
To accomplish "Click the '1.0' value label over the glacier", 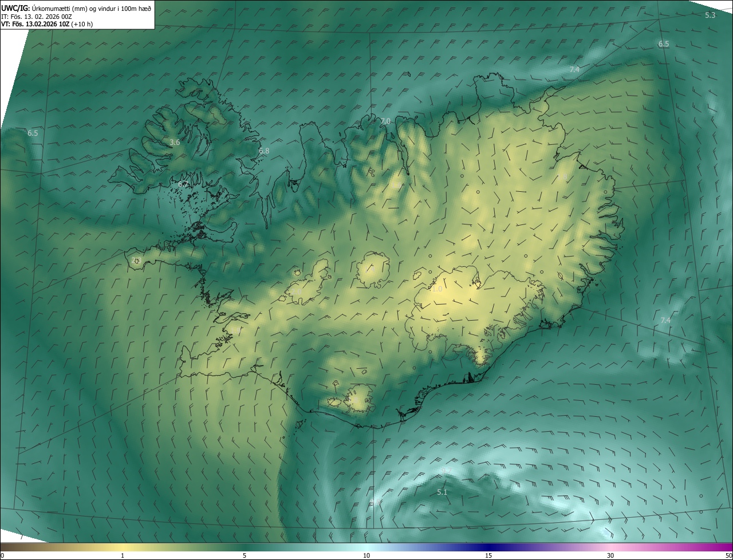I will (437, 290).
